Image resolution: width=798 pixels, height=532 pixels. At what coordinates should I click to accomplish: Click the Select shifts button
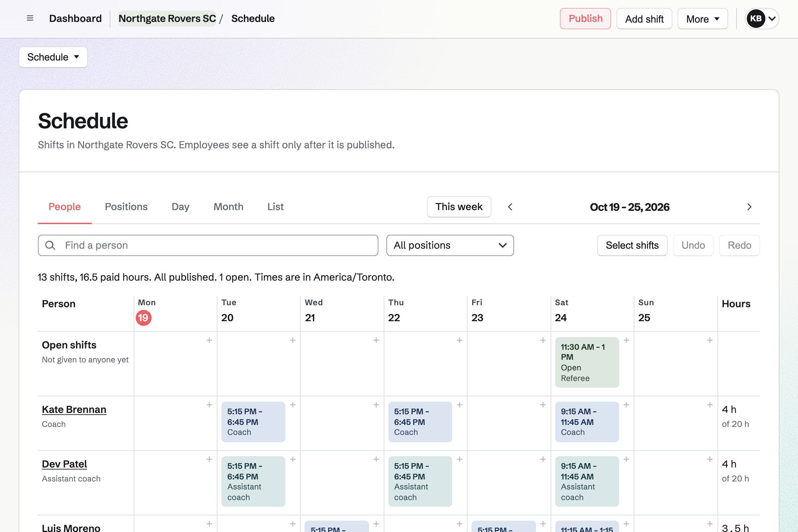click(x=632, y=245)
